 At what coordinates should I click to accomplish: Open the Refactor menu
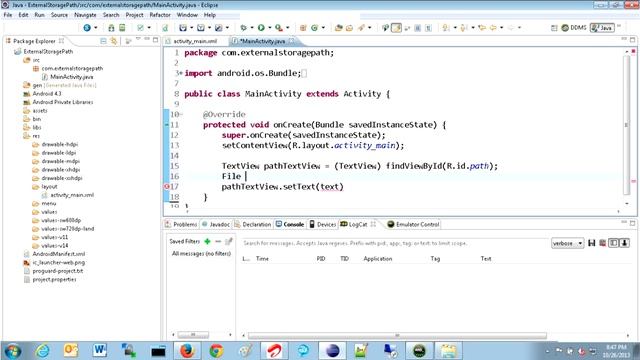[160, 15]
